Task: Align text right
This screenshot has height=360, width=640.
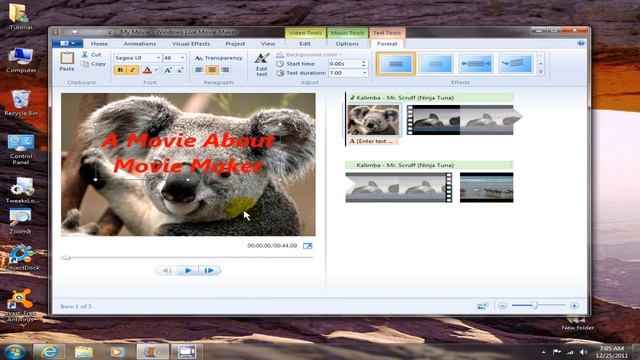Action: 225,70
